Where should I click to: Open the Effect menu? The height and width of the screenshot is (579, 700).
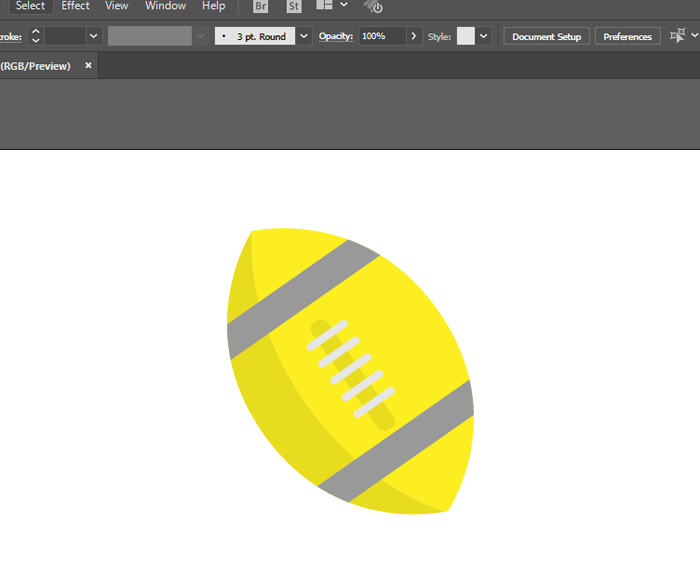click(76, 6)
